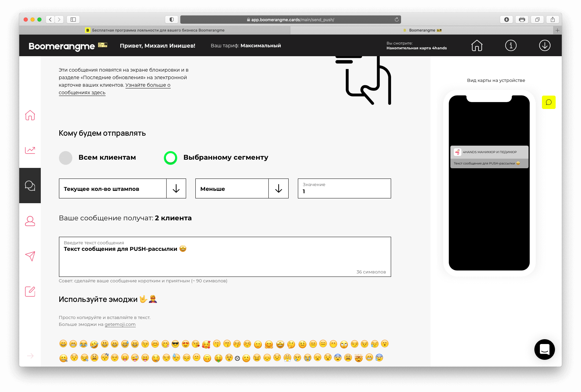
Task: Switch to Бесплатная программа лояльности tab
Action: (x=155, y=30)
